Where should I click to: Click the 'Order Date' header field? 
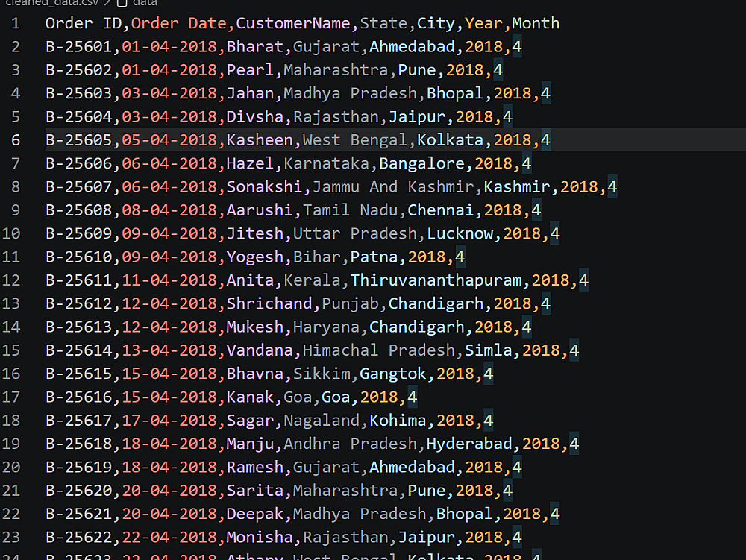179,23
